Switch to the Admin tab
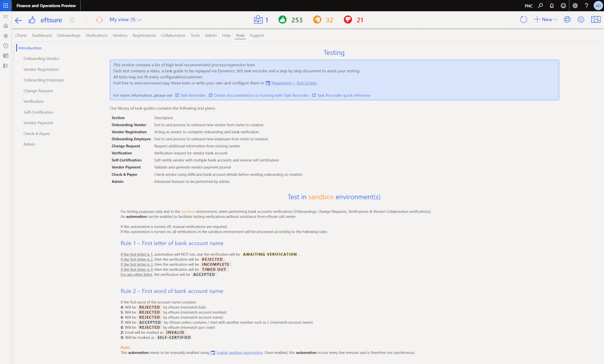Image resolution: width=604 pixels, height=364 pixels. tap(211, 36)
